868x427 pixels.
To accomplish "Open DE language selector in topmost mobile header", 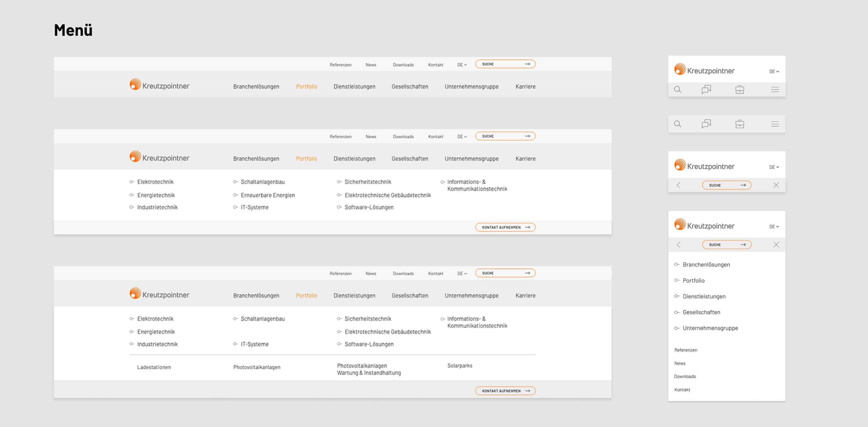I will coord(774,72).
